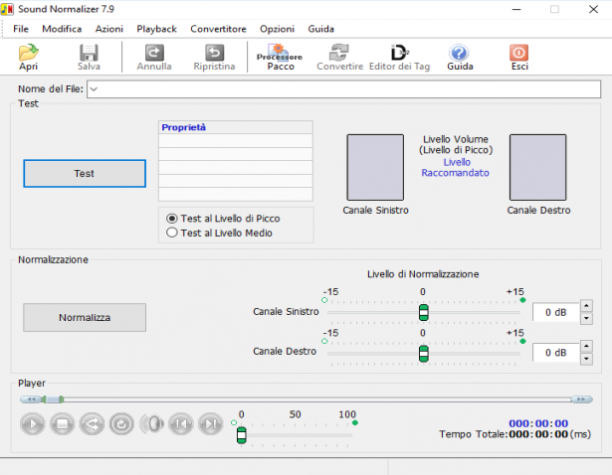Open the Convertitore menu

tap(218, 29)
